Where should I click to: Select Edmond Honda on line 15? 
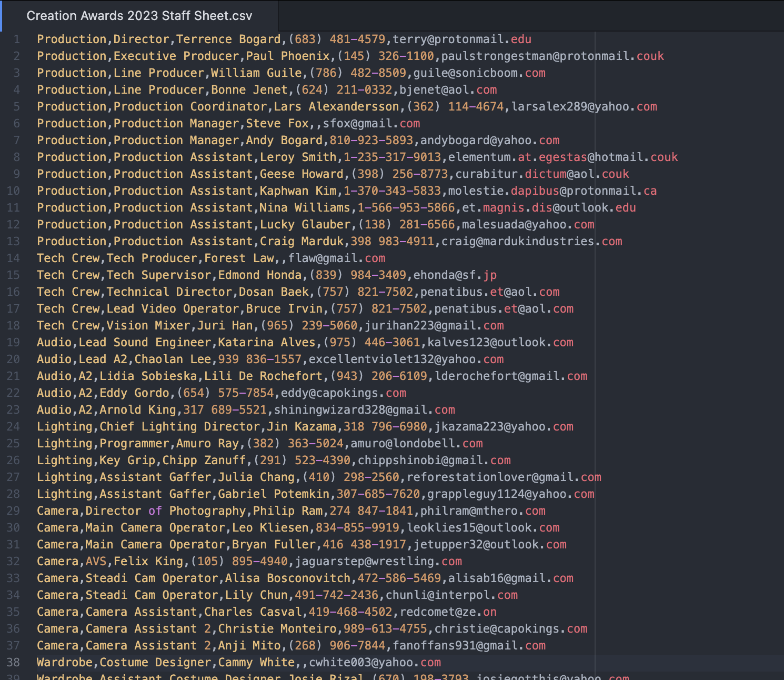coord(260,275)
